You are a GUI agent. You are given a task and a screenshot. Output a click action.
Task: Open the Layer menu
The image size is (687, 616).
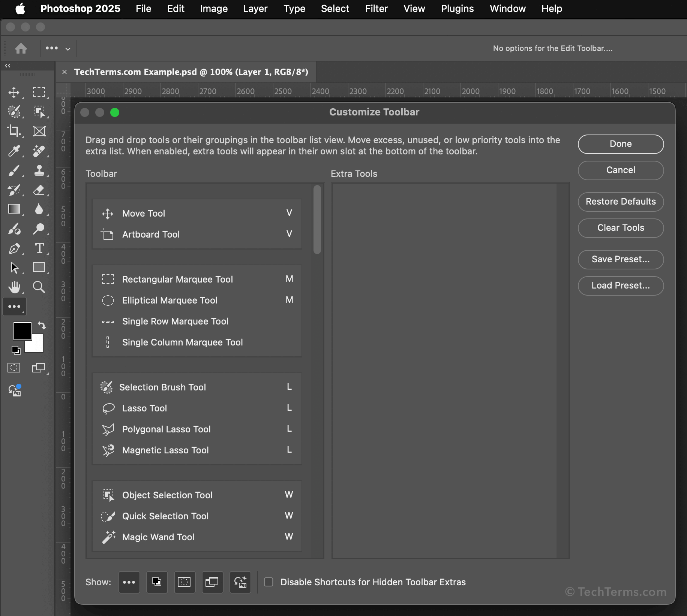(255, 9)
